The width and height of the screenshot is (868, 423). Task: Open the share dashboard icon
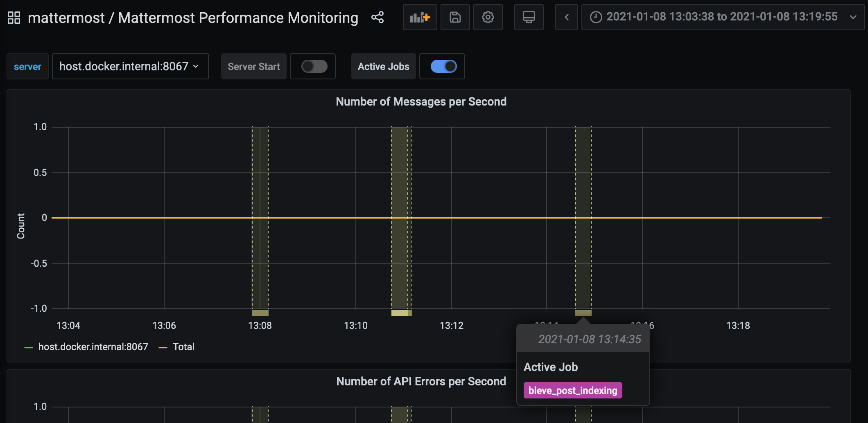coord(377,17)
